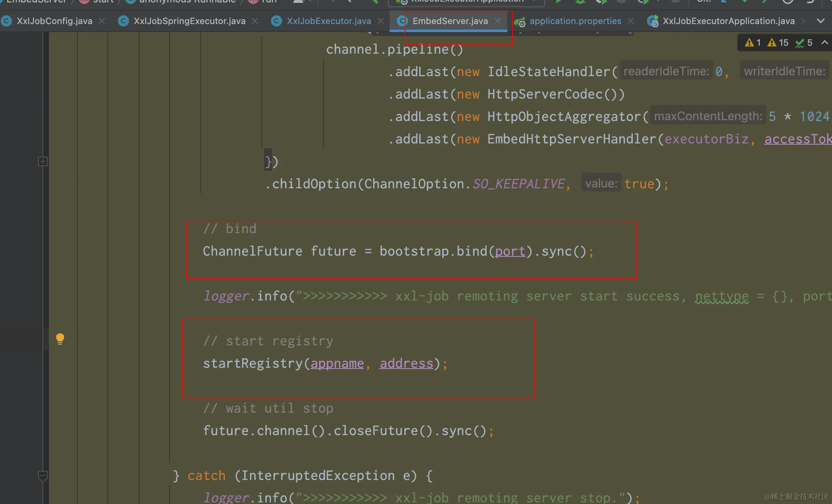Click the SO_KEEPALIVE constant in childOption
The image size is (832, 504).
pos(519,184)
